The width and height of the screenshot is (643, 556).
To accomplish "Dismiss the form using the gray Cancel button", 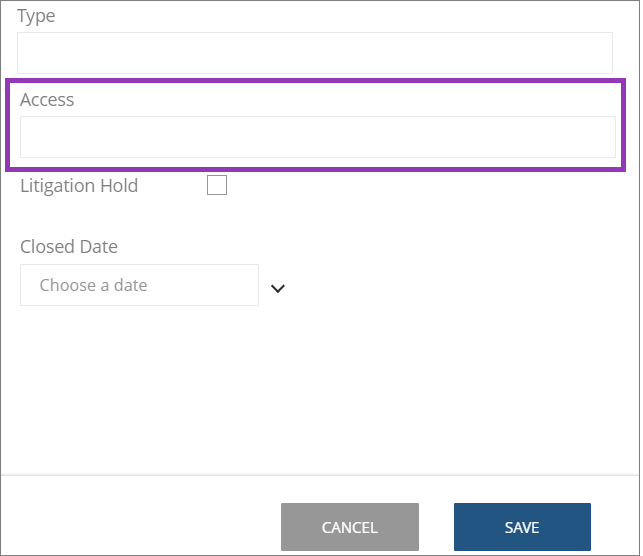I will point(350,527).
